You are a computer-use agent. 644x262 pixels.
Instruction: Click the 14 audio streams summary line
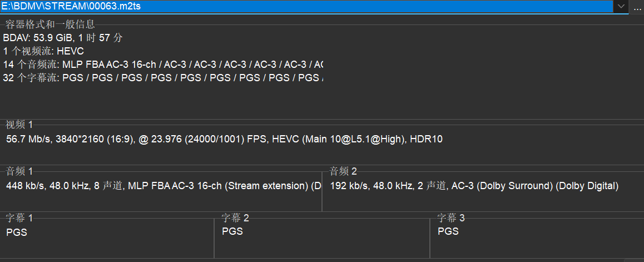162,65
